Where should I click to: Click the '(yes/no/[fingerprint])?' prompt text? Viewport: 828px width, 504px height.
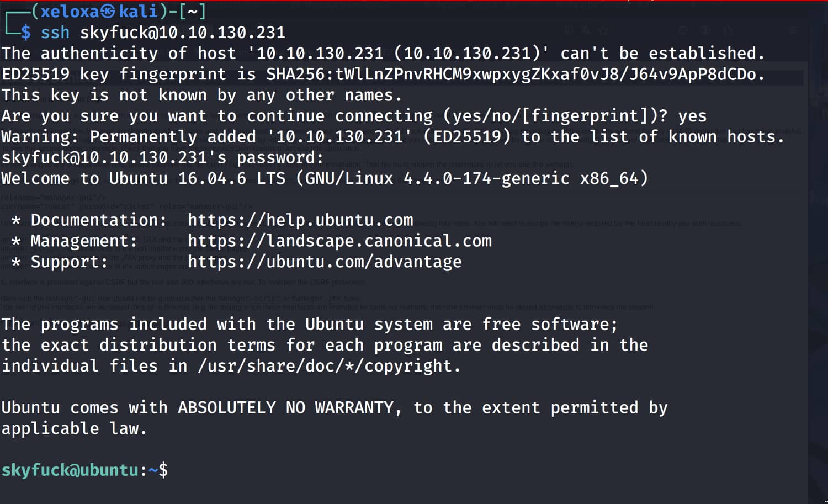pyautogui.click(x=555, y=116)
